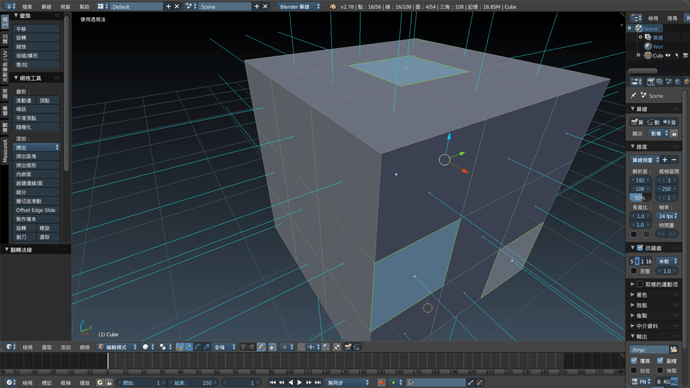Open the render layers properties tab icon
This screenshot has height=388, width=690.
coord(660,82)
